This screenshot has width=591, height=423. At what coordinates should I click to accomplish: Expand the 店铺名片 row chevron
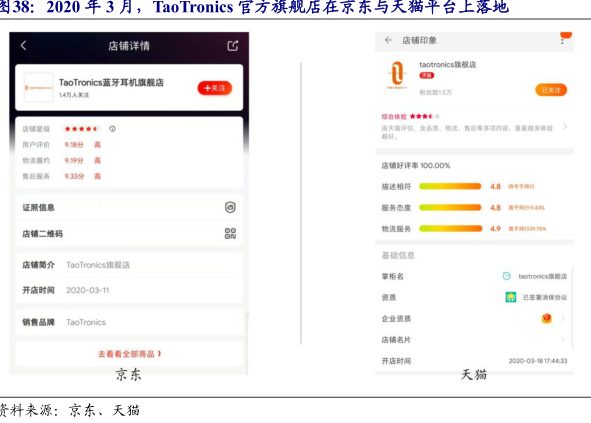pos(563,340)
